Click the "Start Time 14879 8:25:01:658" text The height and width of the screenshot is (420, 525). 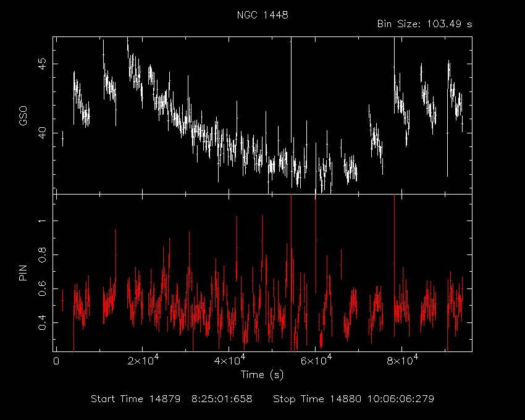coord(172,399)
